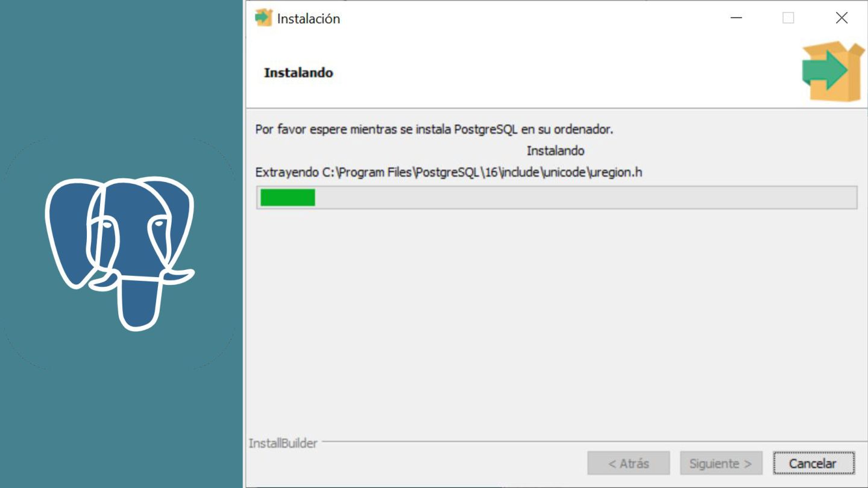Click the disabled Atrás button
The width and height of the screenshot is (868, 488).
pos(629,463)
